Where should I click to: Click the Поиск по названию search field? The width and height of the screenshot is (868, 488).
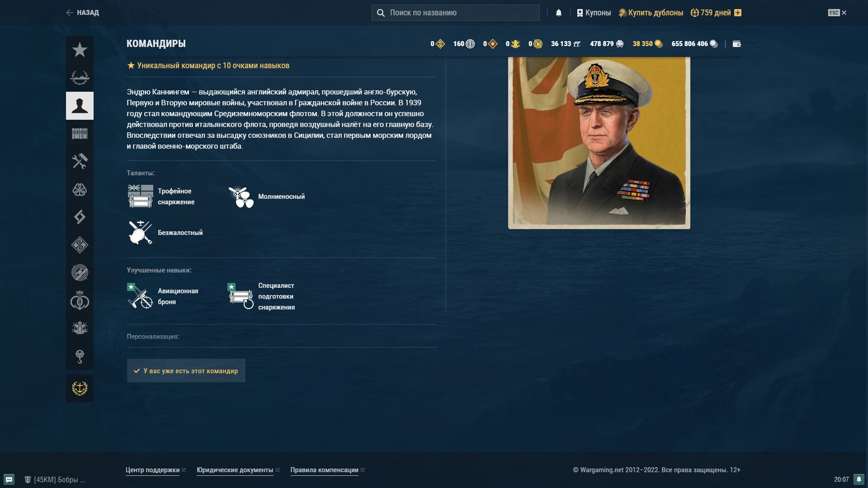[x=456, y=13]
